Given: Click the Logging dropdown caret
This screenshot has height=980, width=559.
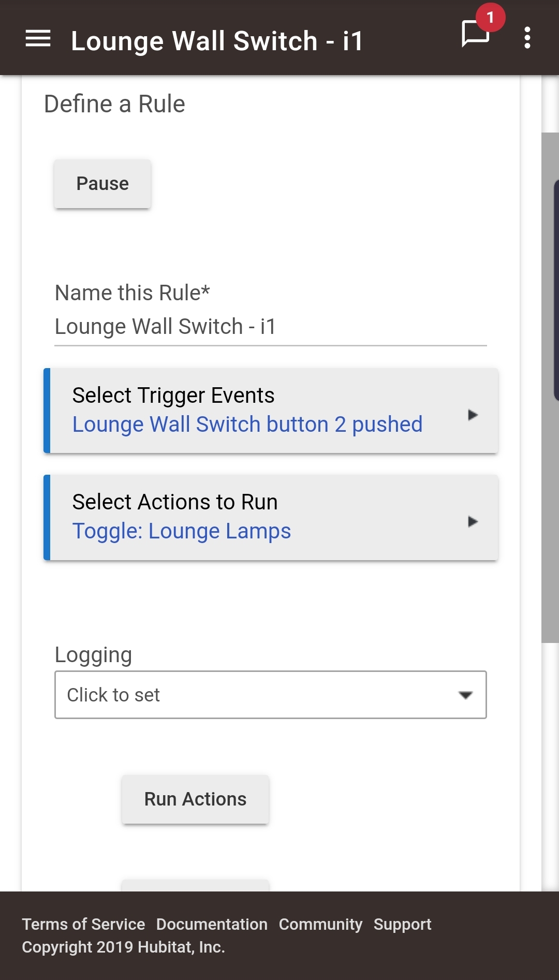Looking at the screenshot, I should (465, 695).
